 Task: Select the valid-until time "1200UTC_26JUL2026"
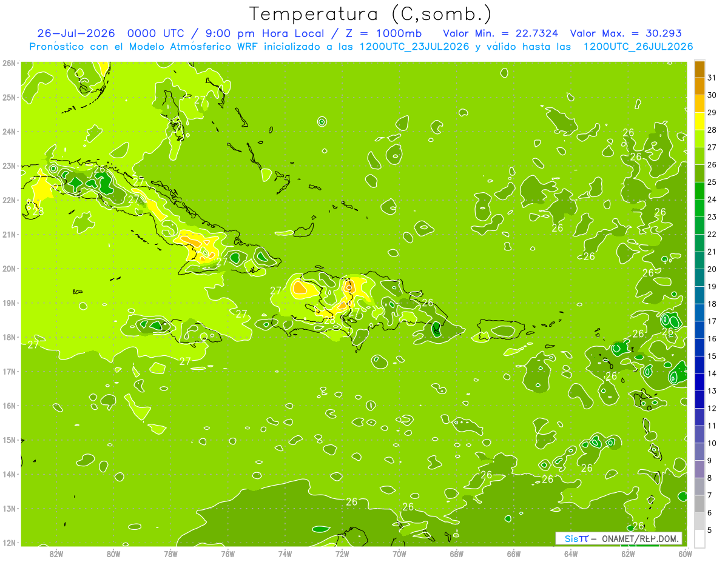tap(638, 47)
